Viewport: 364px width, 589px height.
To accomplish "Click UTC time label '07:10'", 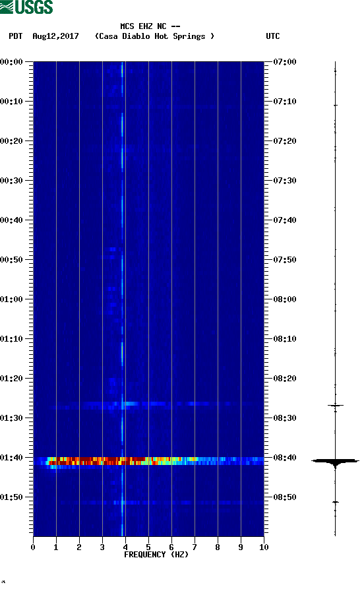I will point(285,102).
